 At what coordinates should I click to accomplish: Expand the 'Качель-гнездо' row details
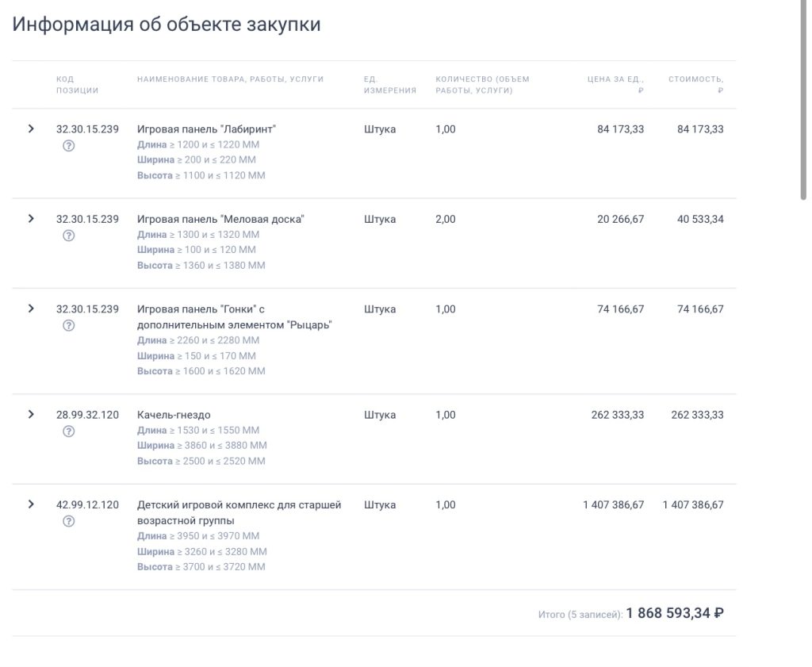(x=31, y=414)
